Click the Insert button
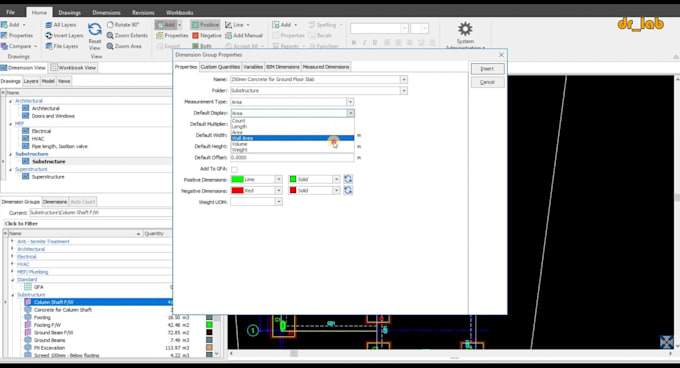 (x=487, y=68)
